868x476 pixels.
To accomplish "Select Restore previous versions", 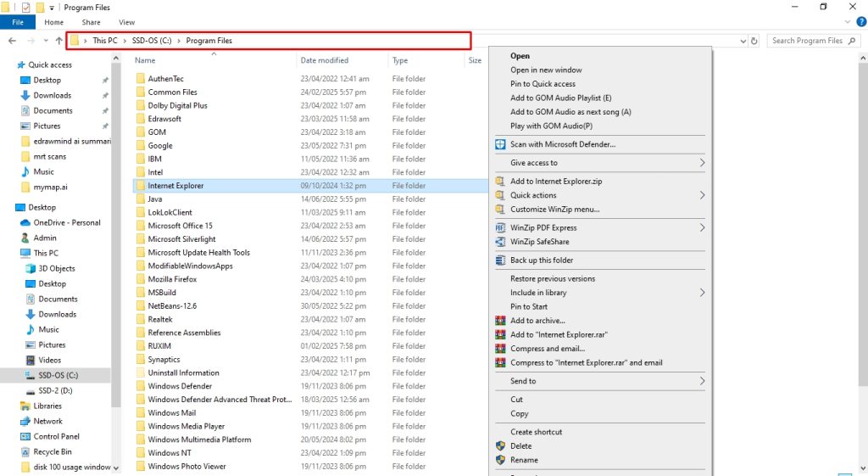I will pyautogui.click(x=553, y=279).
